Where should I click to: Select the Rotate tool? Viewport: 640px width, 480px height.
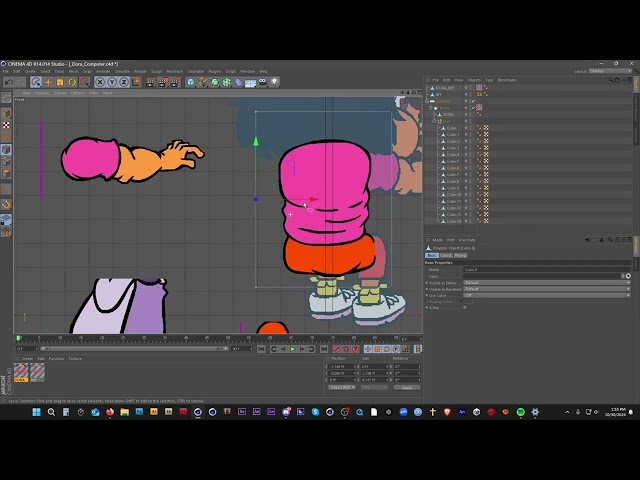[72, 82]
